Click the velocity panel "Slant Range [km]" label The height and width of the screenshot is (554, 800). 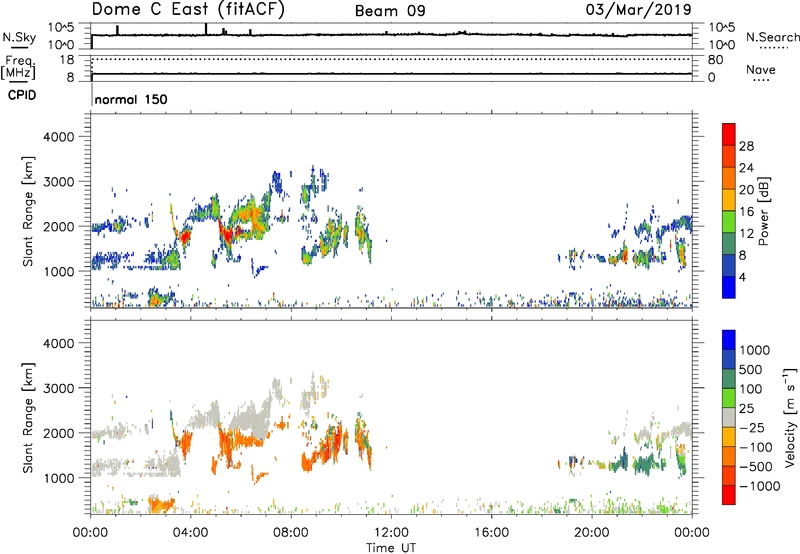click(28, 417)
